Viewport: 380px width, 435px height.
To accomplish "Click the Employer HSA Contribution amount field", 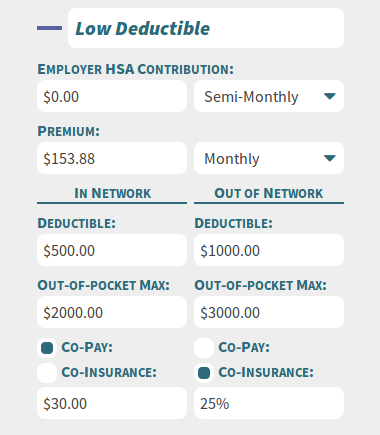I will point(112,96).
